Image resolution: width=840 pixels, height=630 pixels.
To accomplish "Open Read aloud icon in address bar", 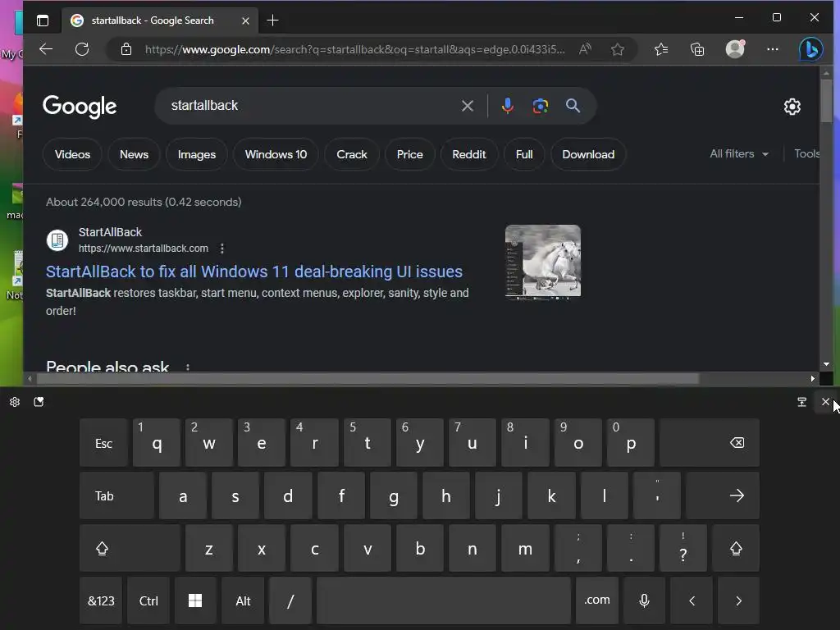I will pyautogui.click(x=585, y=49).
